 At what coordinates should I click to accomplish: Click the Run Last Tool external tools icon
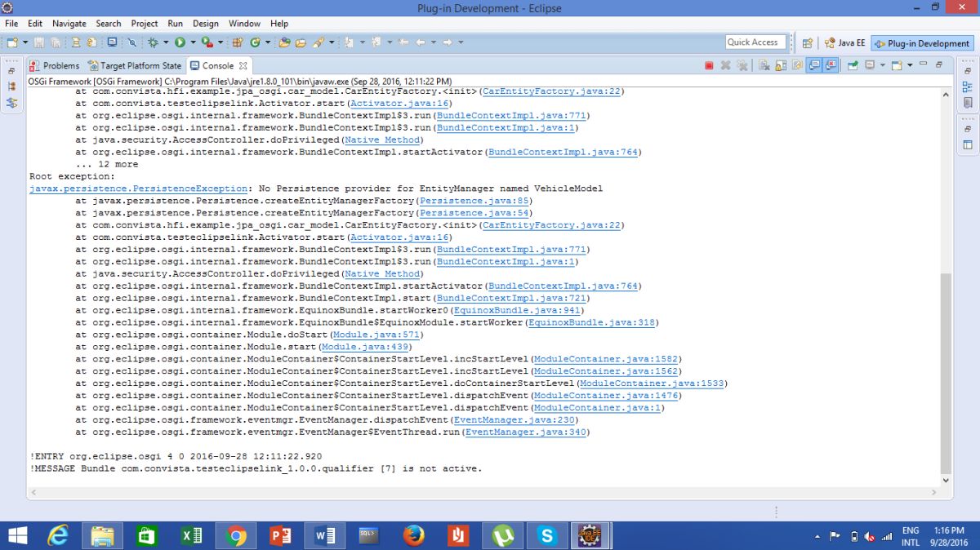pyautogui.click(x=207, y=42)
